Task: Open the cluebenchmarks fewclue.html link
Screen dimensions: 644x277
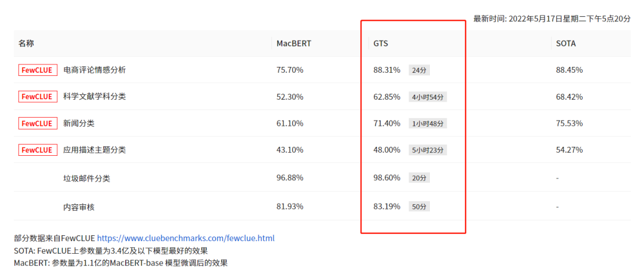Action: (185, 238)
